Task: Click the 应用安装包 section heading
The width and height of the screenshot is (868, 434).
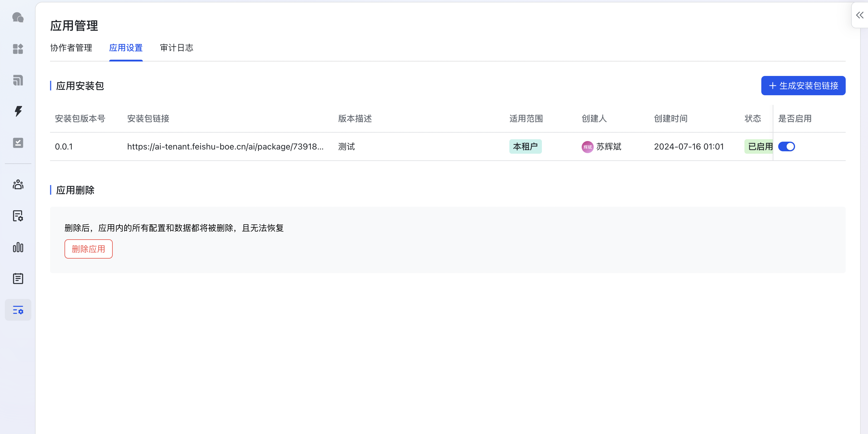Action: (80, 86)
